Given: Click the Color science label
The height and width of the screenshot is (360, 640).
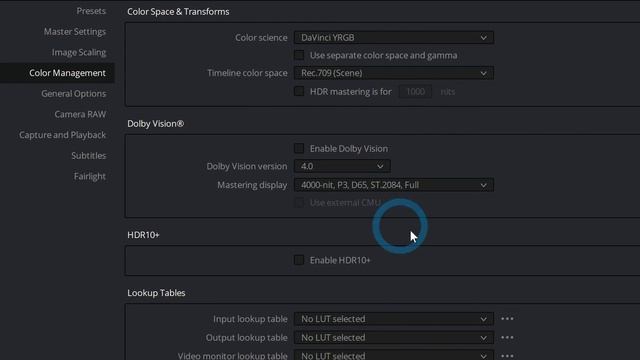Looking at the screenshot, I should 261,38.
